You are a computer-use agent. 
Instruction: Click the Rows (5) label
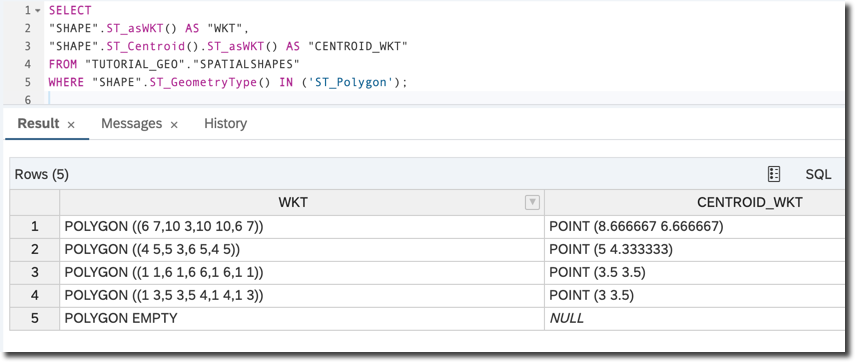pos(41,174)
